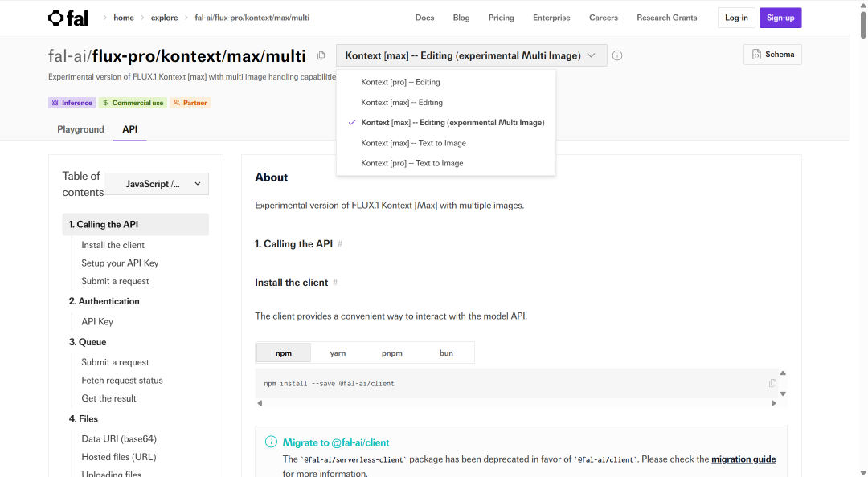Viewport: 868px width, 477px height.
Task: Open the model info icon beside the dropdown
Action: [617, 55]
